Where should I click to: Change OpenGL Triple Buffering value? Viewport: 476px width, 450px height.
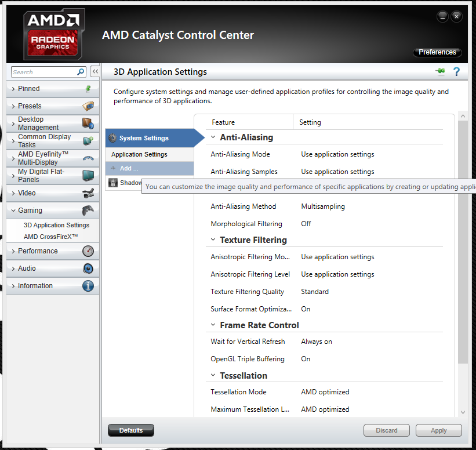click(306, 359)
